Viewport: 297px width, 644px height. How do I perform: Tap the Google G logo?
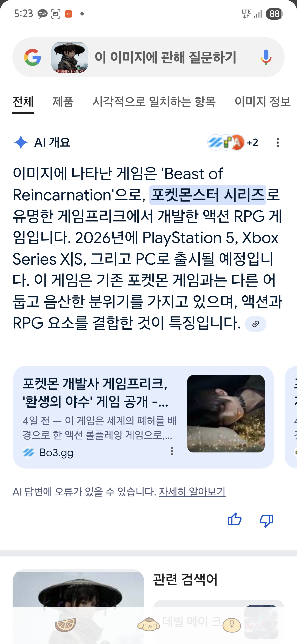[x=32, y=58]
